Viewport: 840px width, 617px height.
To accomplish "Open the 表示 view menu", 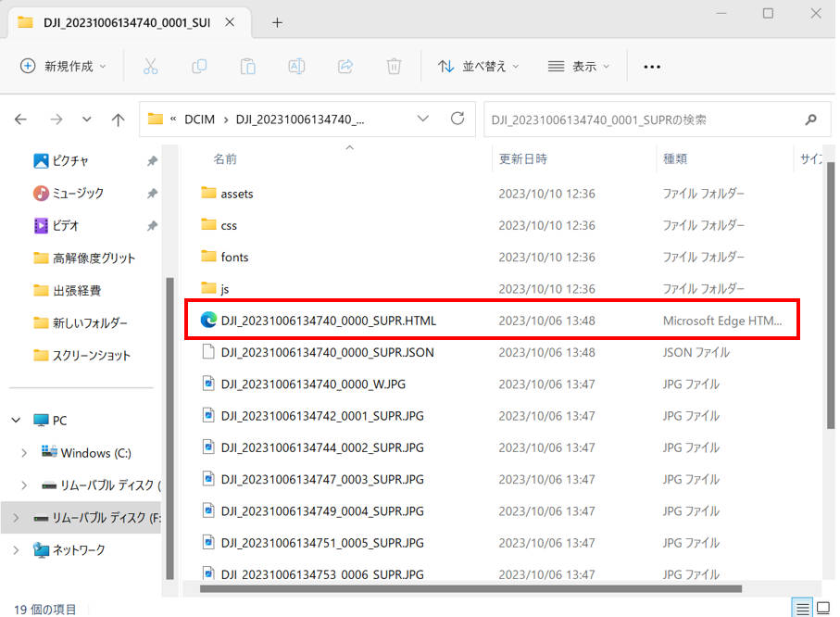I will click(579, 66).
